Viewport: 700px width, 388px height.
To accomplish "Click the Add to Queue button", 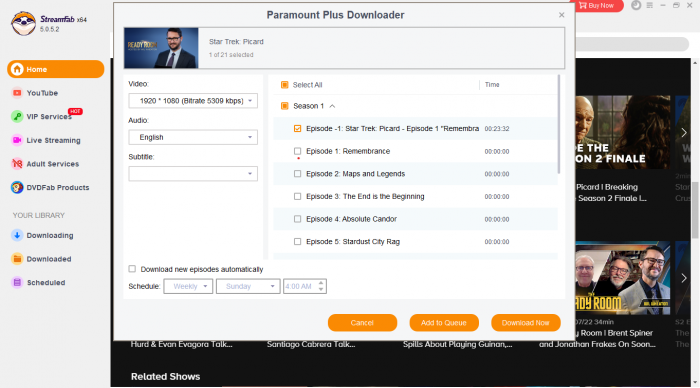I will click(x=444, y=323).
